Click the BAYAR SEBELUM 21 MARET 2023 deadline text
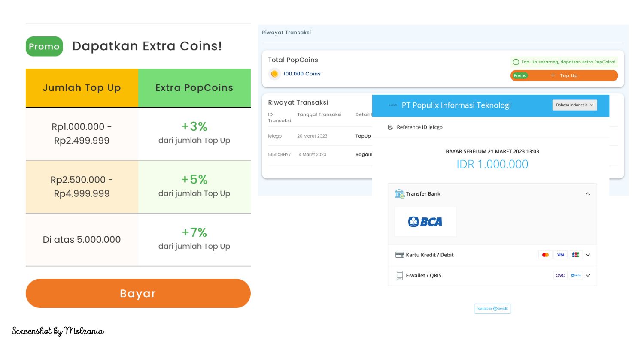644x343 pixels. (492, 151)
